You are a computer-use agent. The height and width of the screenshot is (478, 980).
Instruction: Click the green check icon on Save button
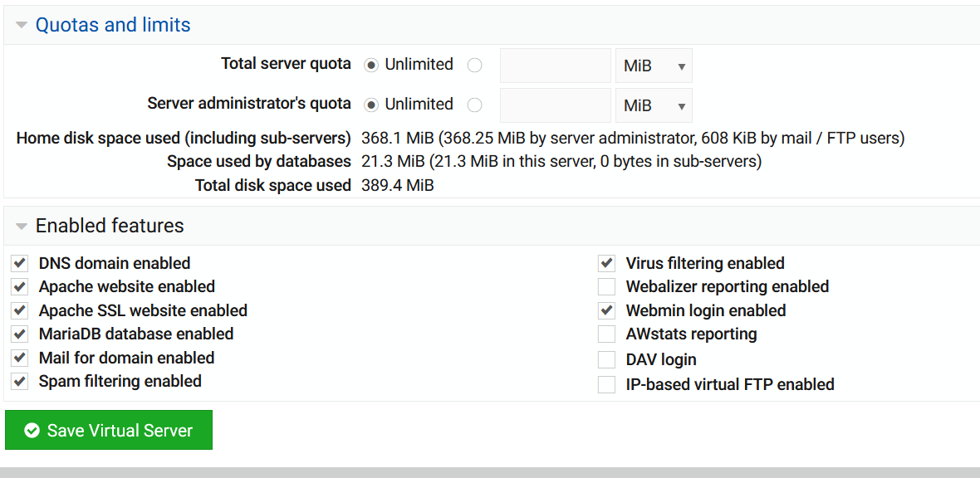pyautogui.click(x=32, y=430)
